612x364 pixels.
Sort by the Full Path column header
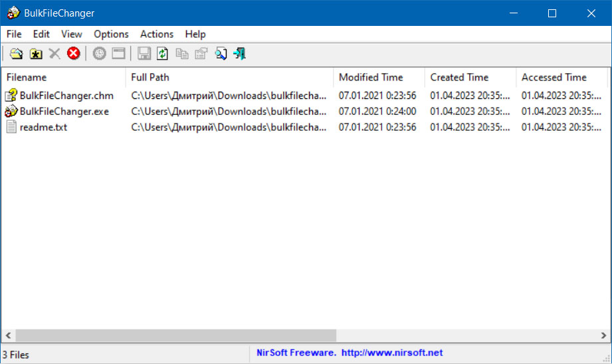tap(229, 77)
